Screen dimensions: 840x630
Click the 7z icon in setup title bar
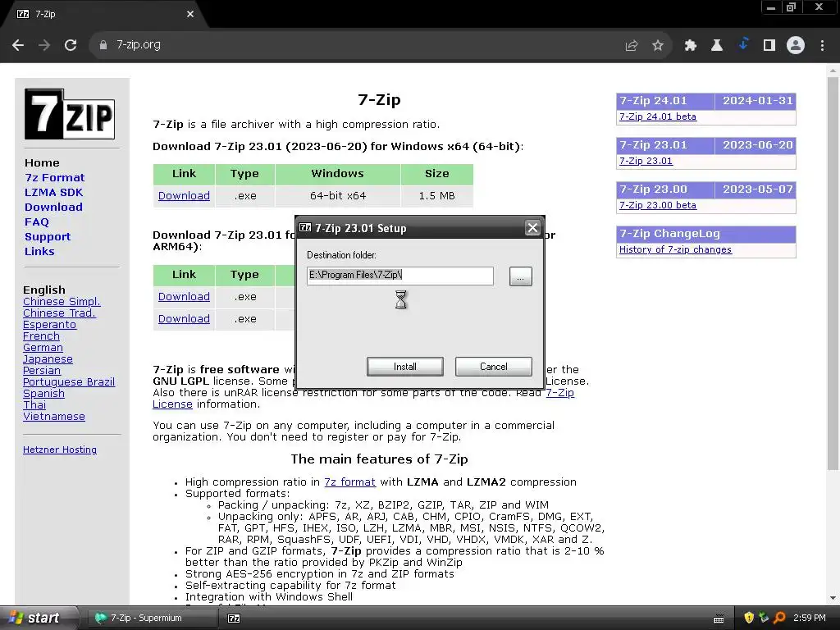(x=305, y=228)
